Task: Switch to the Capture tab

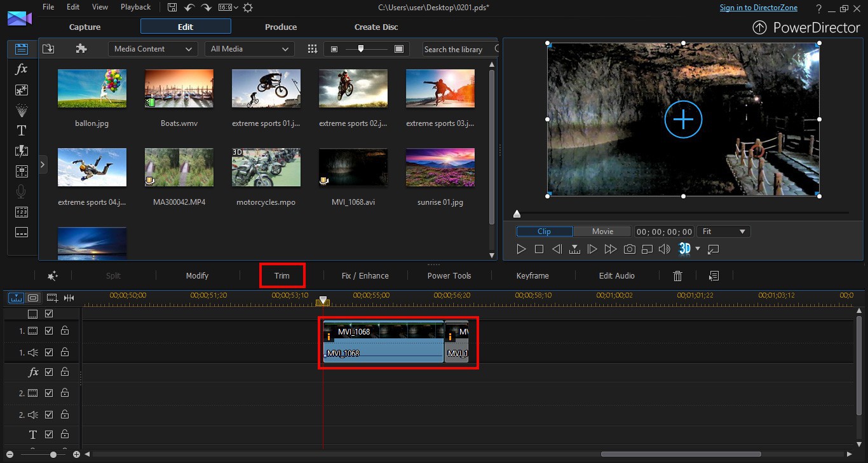Action: point(85,27)
